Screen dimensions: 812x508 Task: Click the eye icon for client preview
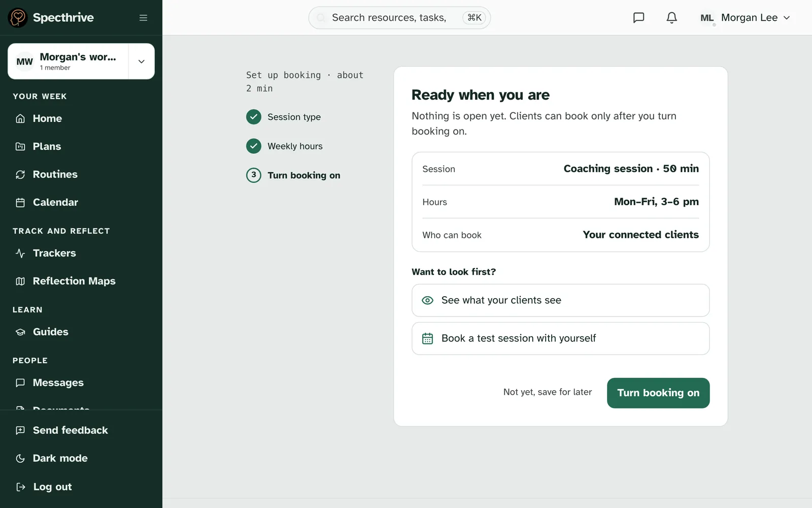[x=428, y=300]
